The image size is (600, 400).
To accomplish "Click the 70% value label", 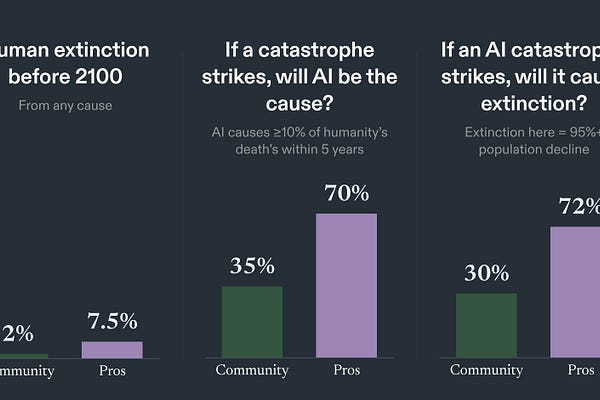I will click(x=347, y=193).
